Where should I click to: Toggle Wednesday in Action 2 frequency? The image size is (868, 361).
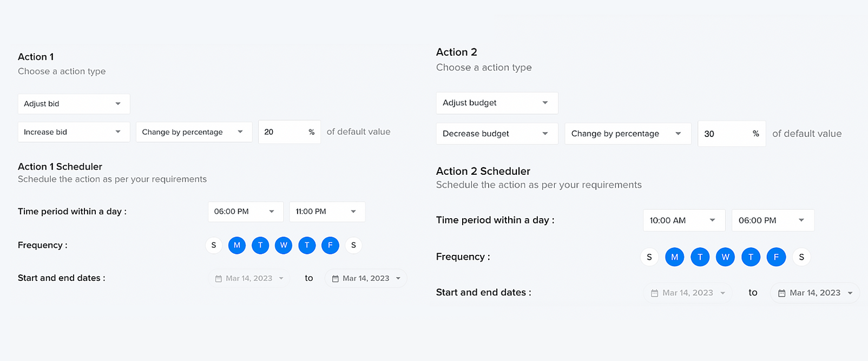click(725, 257)
